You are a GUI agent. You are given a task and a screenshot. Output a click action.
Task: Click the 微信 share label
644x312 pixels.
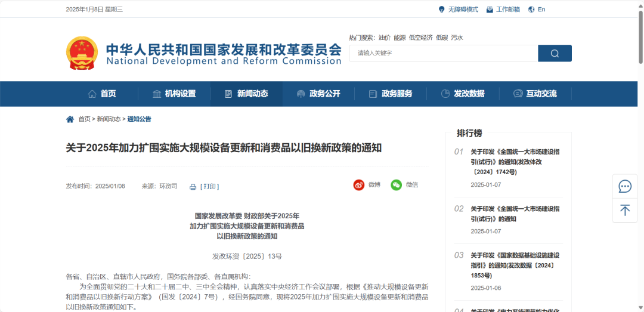412,185
